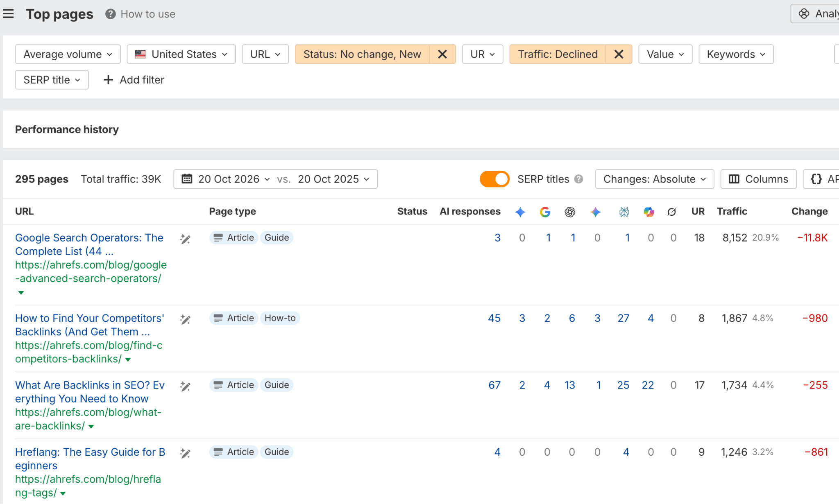Click the calendar icon in date picker
Viewport: 839px width, 504px height.
point(187,179)
